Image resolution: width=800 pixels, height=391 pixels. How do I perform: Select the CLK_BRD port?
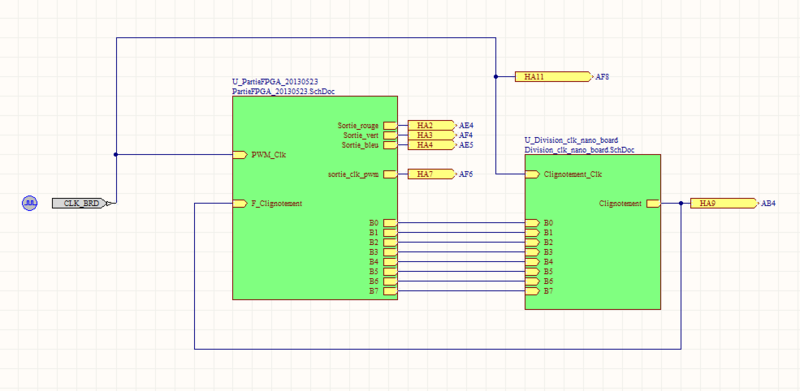[82, 203]
